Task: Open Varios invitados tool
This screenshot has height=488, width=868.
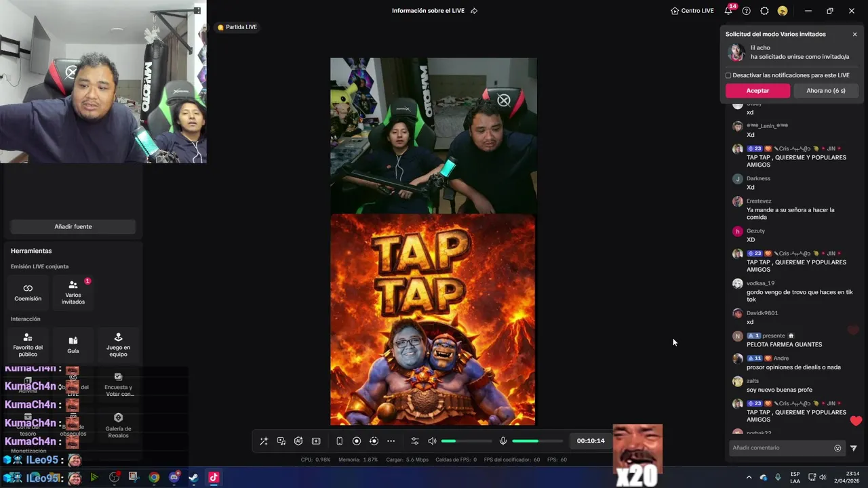Action: pos(73,292)
